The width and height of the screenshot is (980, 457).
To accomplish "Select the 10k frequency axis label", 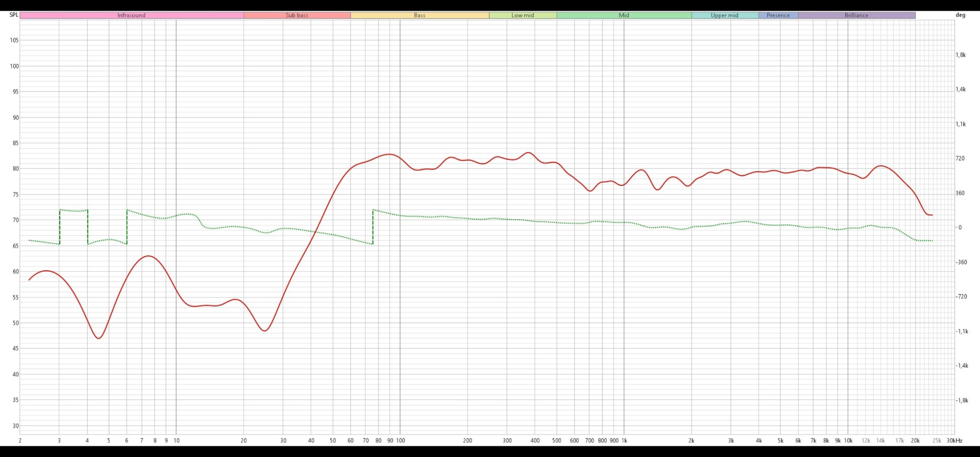I will coord(848,441).
